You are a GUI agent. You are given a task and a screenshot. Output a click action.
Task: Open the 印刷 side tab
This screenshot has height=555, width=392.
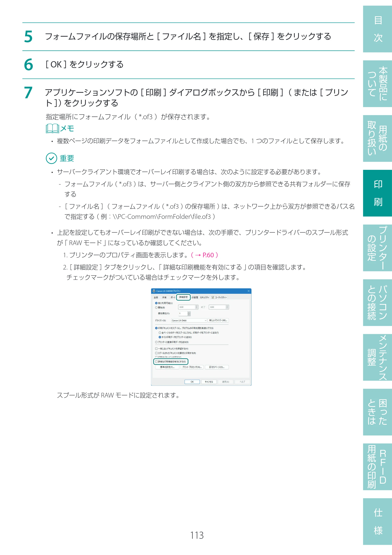coord(377,193)
